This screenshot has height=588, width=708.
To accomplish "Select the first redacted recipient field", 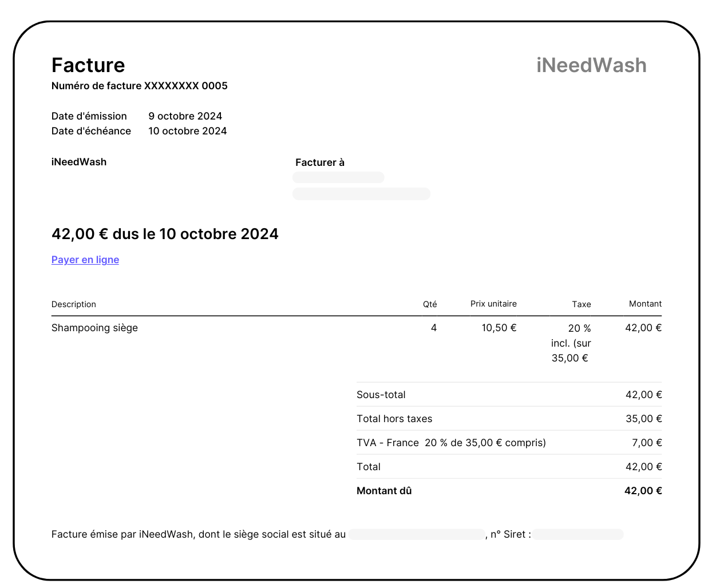I will pos(338,177).
